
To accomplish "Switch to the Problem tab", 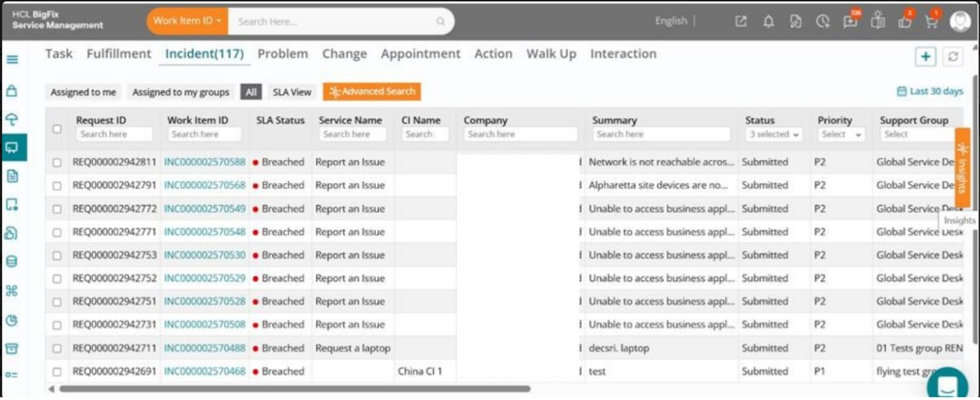I will (283, 54).
